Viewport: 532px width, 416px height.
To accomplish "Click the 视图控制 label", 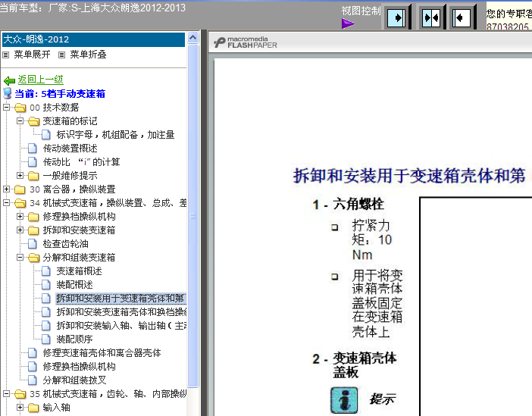I will 361,11.
